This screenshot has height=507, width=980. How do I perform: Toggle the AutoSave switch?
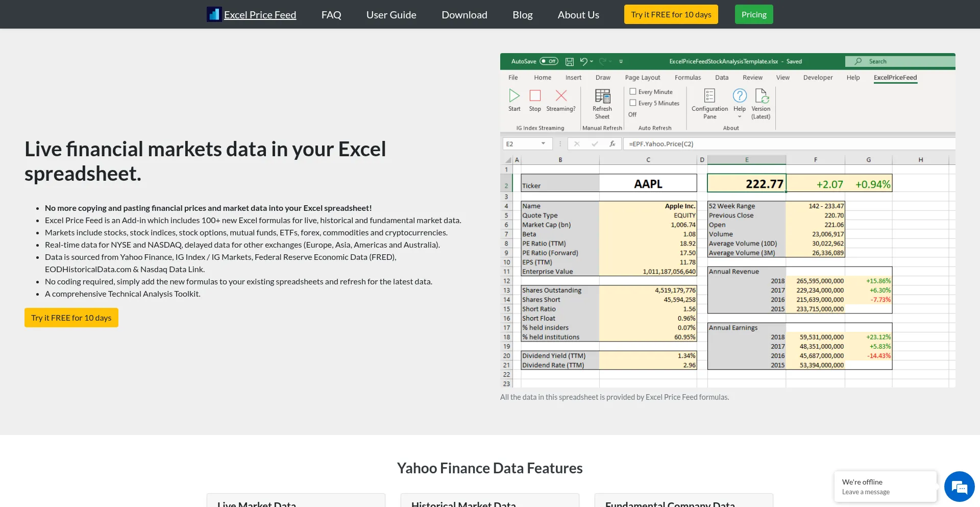coord(549,61)
